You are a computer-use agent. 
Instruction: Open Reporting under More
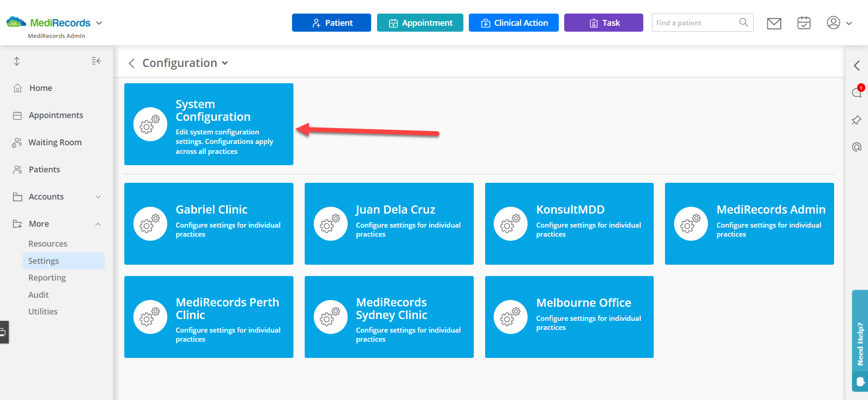pos(47,278)
